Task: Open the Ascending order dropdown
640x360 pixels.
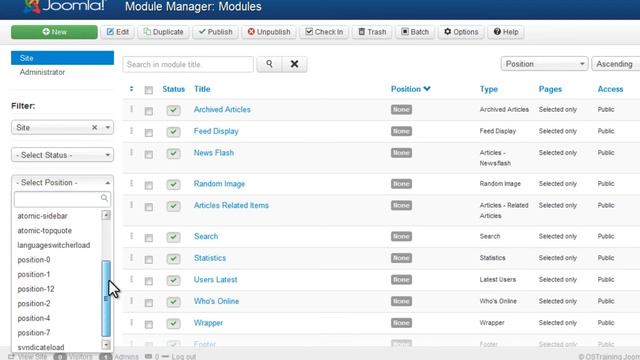Action: [616, 64]
